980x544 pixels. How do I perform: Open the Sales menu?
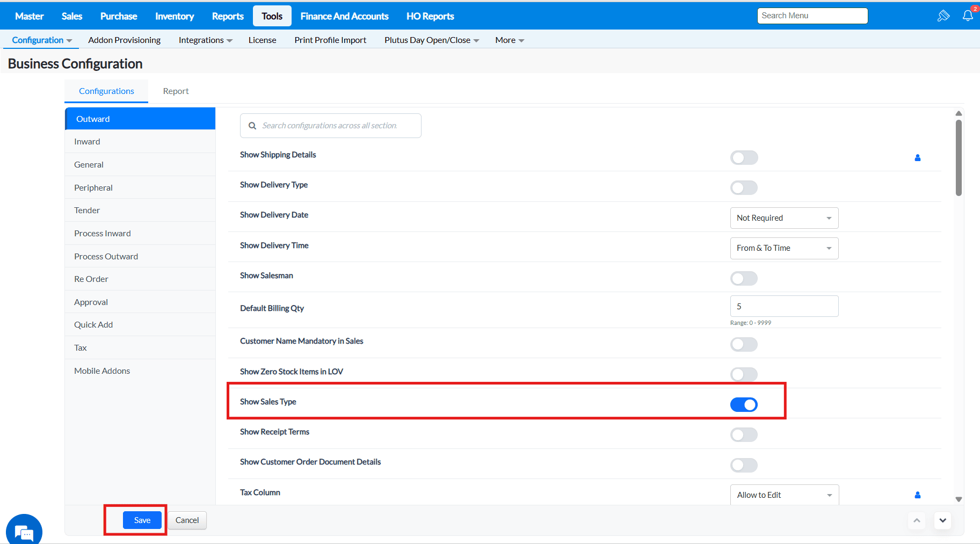(x=72, y=16)
